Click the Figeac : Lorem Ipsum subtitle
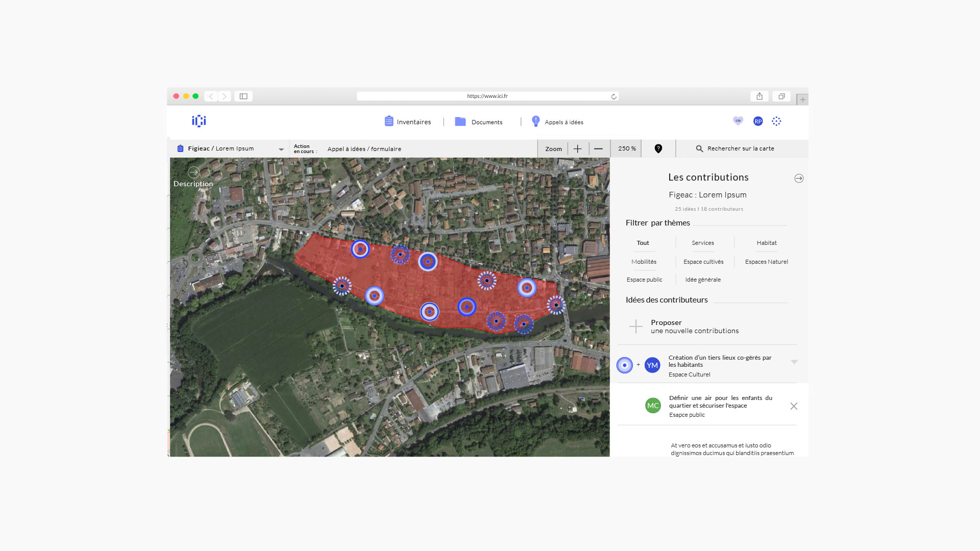The width and height of the screenshot is (980, 551). [707, 195]
